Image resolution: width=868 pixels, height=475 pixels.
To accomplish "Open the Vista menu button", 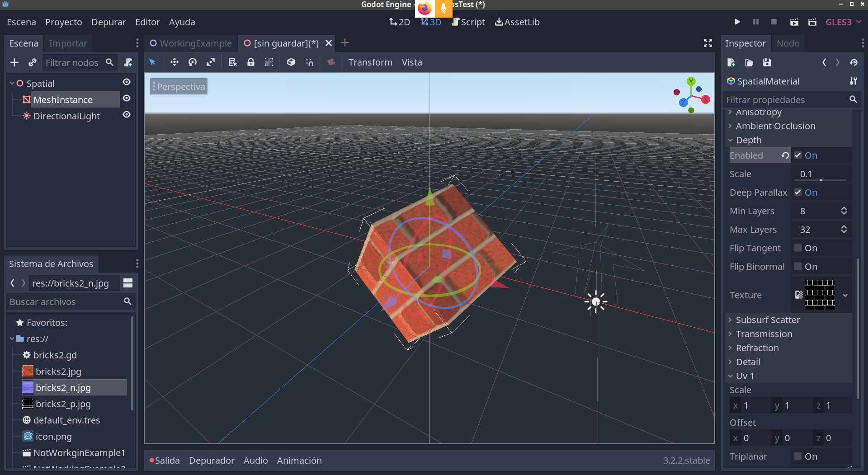I will coord(412,62).
